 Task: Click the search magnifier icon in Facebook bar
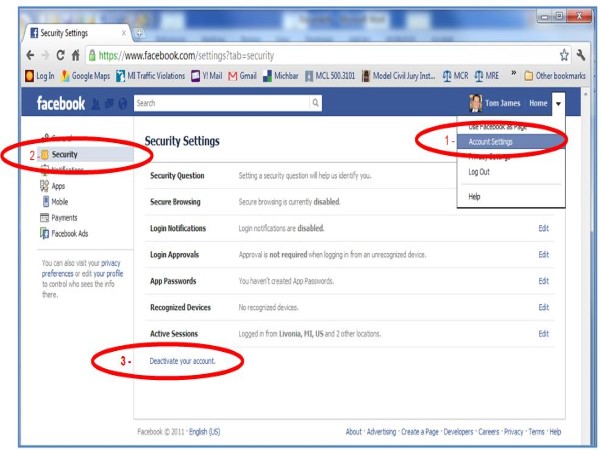click(x=316, y=102)
